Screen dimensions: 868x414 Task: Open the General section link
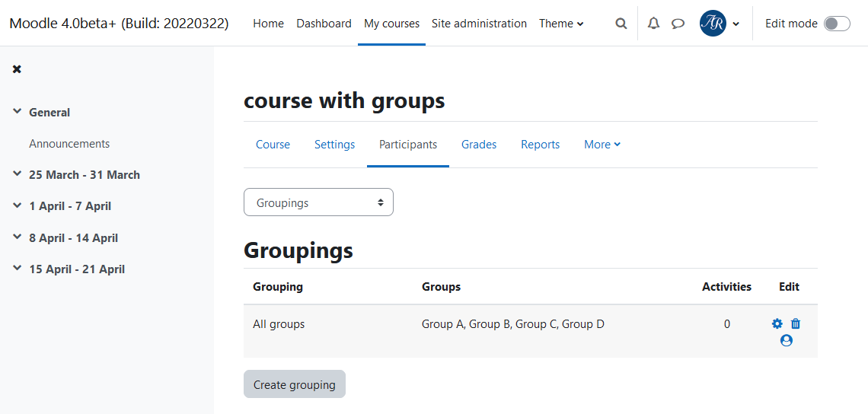coord(49,113)
